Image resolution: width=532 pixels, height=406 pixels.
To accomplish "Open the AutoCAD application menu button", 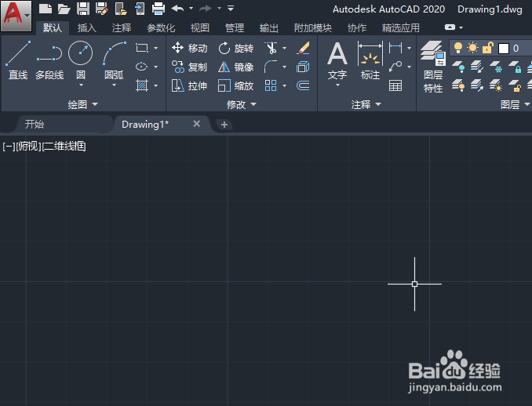I will point(16,16).
